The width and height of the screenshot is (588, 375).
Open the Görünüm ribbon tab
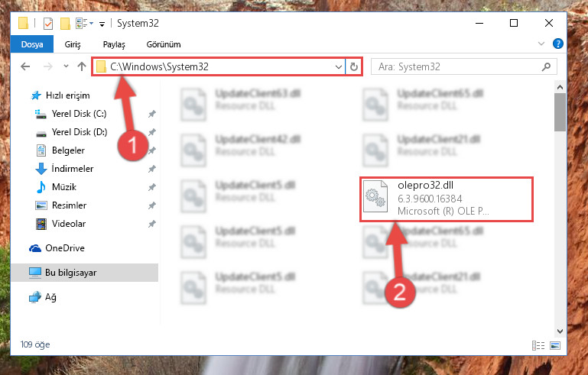click(x=164, y=44)
